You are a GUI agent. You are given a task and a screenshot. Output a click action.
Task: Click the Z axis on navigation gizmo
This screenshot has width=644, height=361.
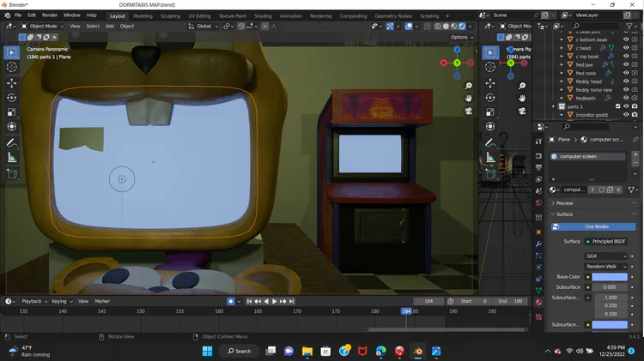pyautogui.click(x=457, y=50)
